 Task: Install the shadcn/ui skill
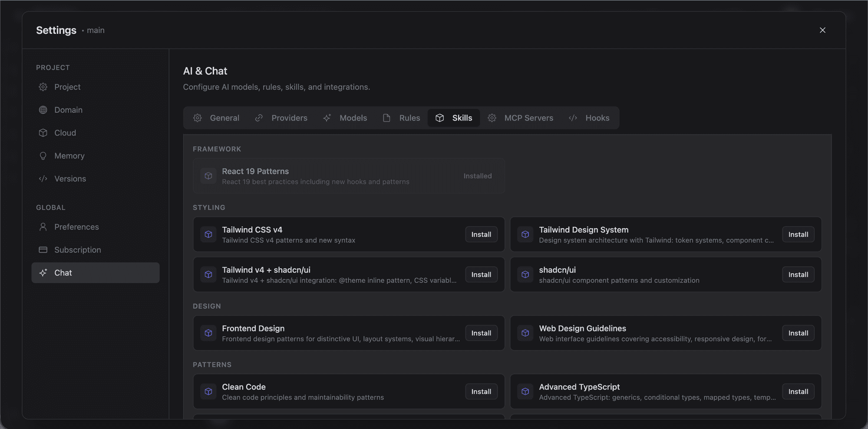(798, 275)
